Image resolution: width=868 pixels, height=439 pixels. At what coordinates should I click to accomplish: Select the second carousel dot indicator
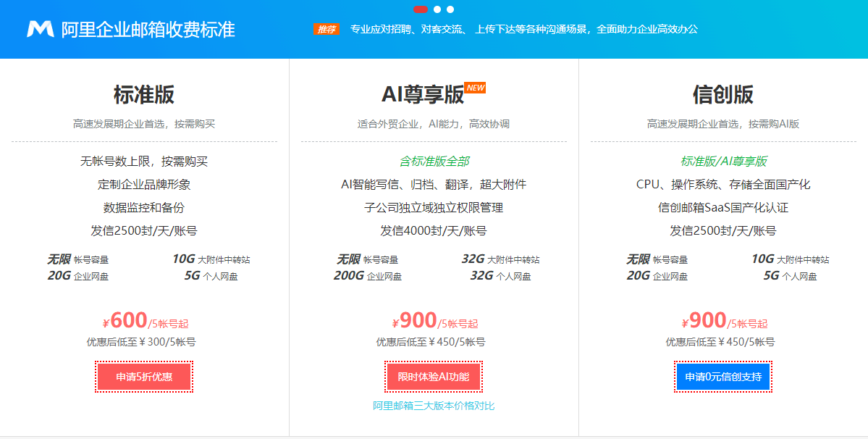(437, 9)
